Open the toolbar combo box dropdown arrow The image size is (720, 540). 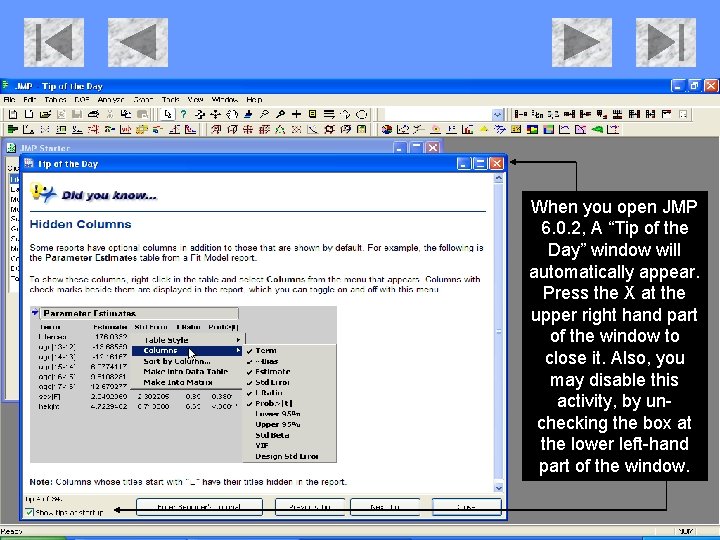point(497,114)
